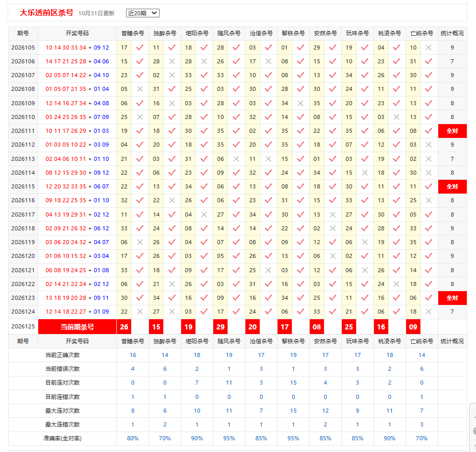Click the X mark under 昔瞳杀号 in row 2026124
Image resolution: width=476 pixels, height=452 pixels.
(140, 312)
